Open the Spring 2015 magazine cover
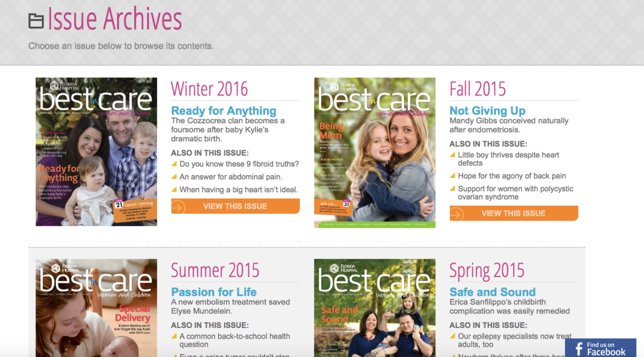The height and width of the screenshot is (357, 644). point(375,308)
